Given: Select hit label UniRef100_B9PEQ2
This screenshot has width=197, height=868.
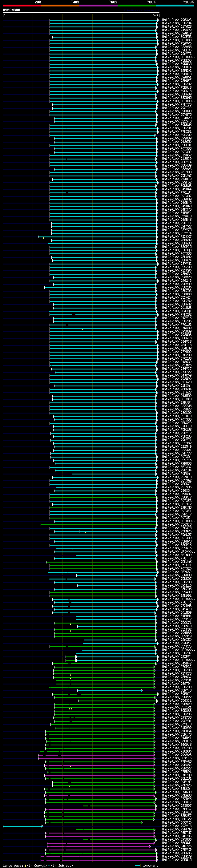Looking at the screenshot, I should [x=177, y=71].
